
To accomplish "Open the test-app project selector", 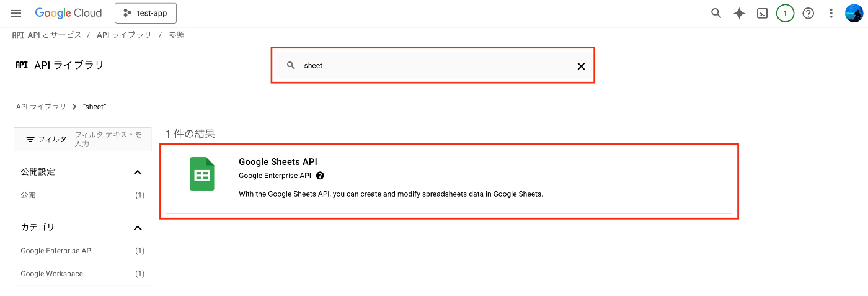I will [x=146, y=13].
